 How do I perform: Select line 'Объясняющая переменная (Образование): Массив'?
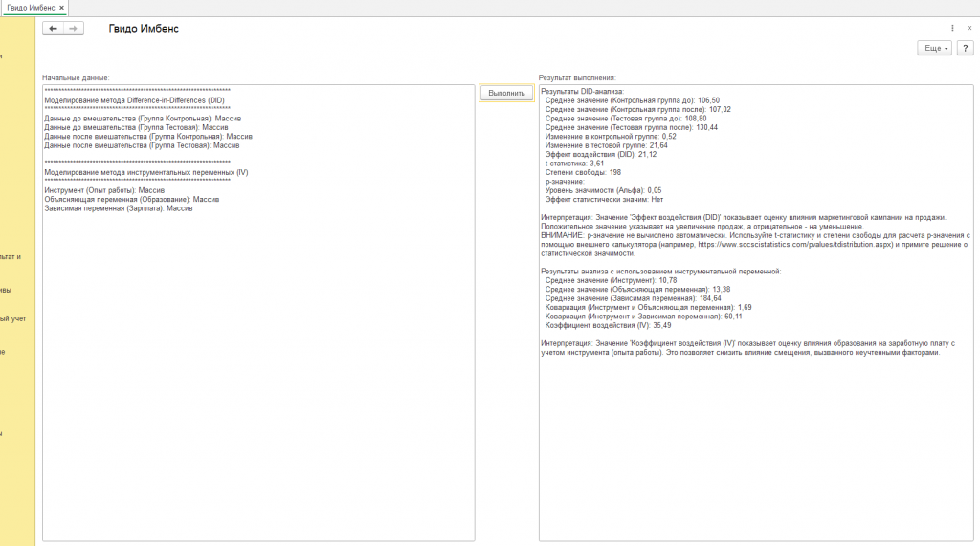coord(132,199)
